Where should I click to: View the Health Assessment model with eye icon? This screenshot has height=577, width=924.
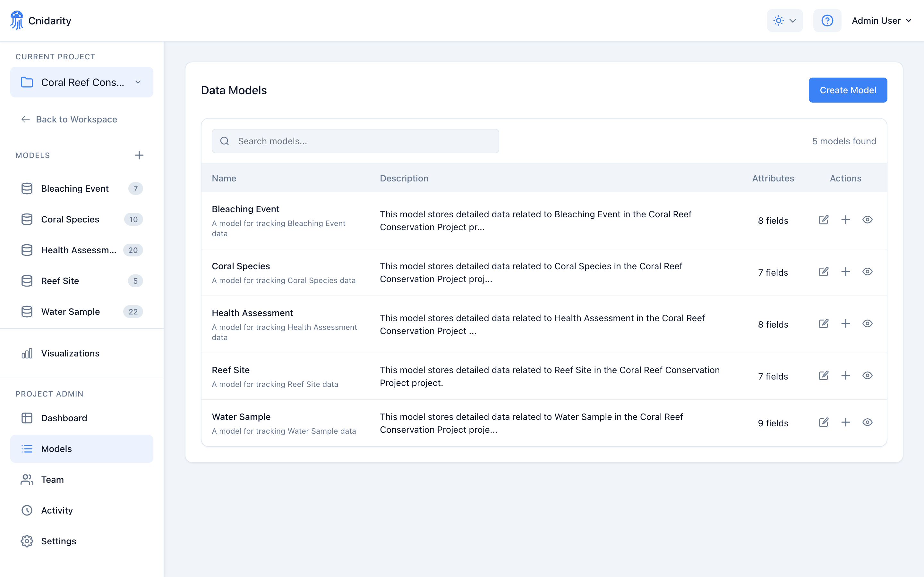tap(868, 323)
